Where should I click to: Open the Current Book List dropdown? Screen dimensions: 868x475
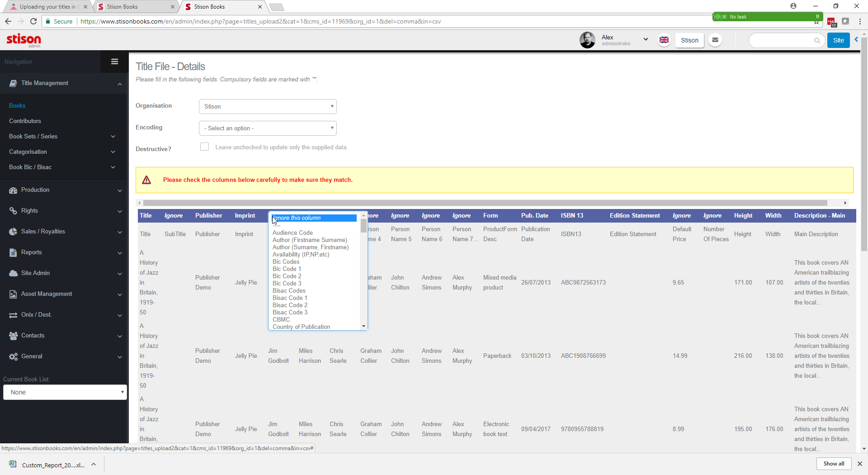pyautogui.click(x=65, y=392)
